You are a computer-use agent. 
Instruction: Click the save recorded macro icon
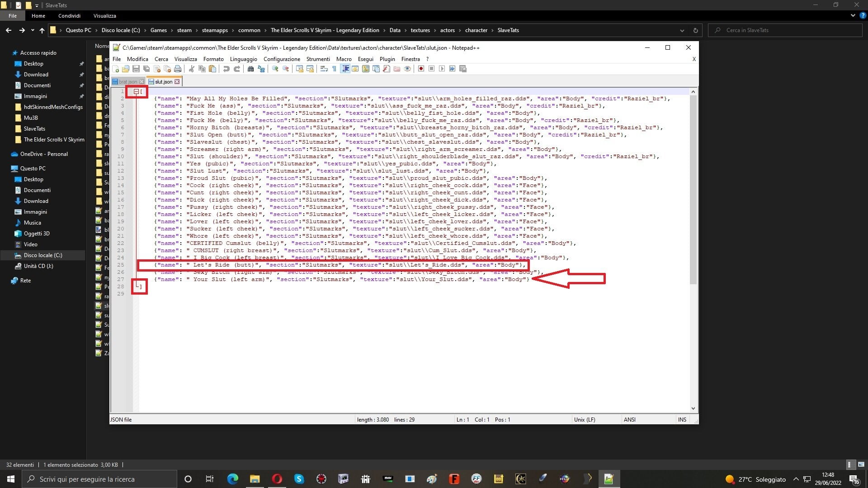click(x=462, y=69)
